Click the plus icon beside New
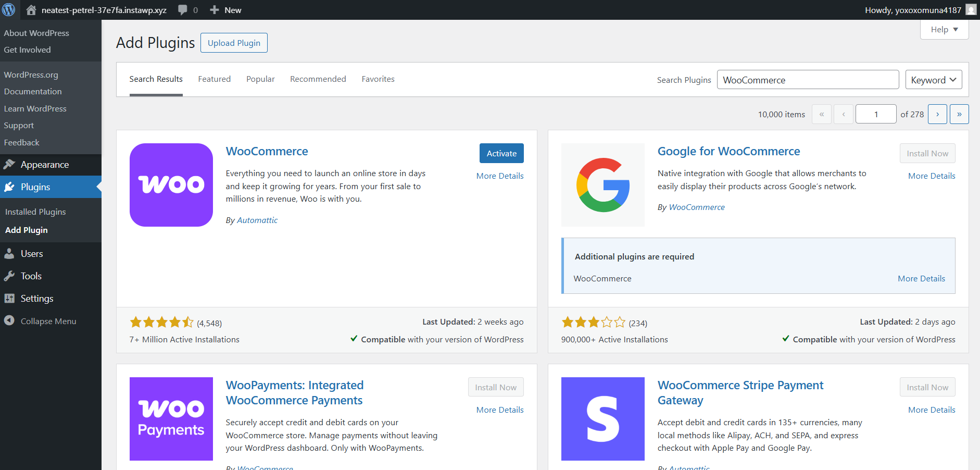This screenshot has width=980, height=470. coord(214,10)
